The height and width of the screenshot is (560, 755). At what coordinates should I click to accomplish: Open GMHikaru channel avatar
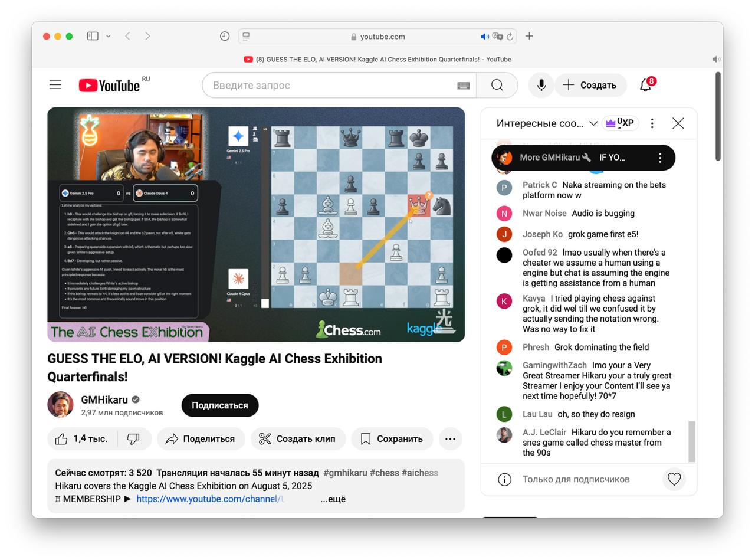tap(60, 405)
